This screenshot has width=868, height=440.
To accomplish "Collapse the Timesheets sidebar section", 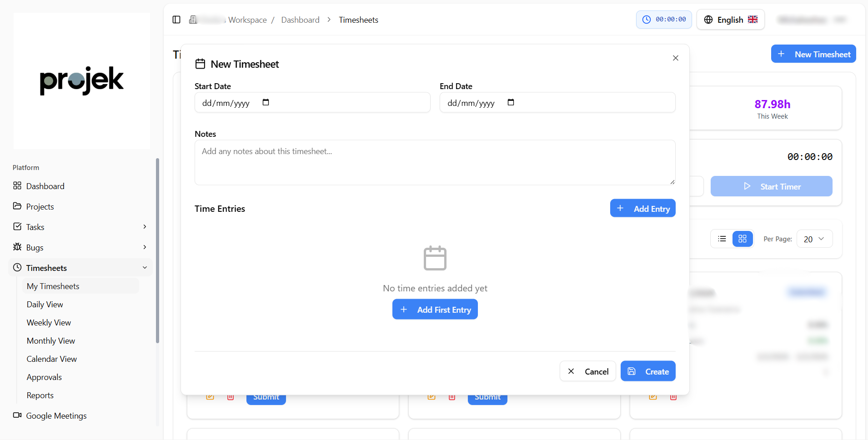I will [x=145, y=268].
